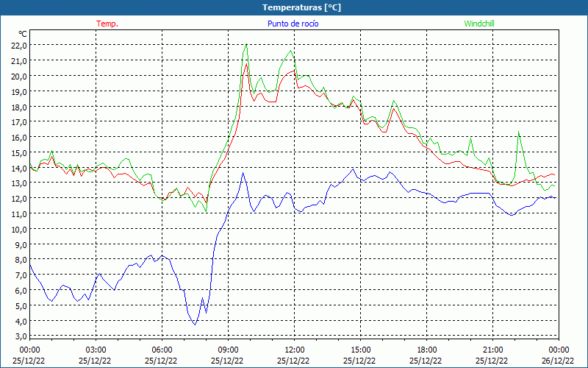Click the 17,0 y-axis value
The width and height of the screenshot is (588, 368).
(19, 121)
